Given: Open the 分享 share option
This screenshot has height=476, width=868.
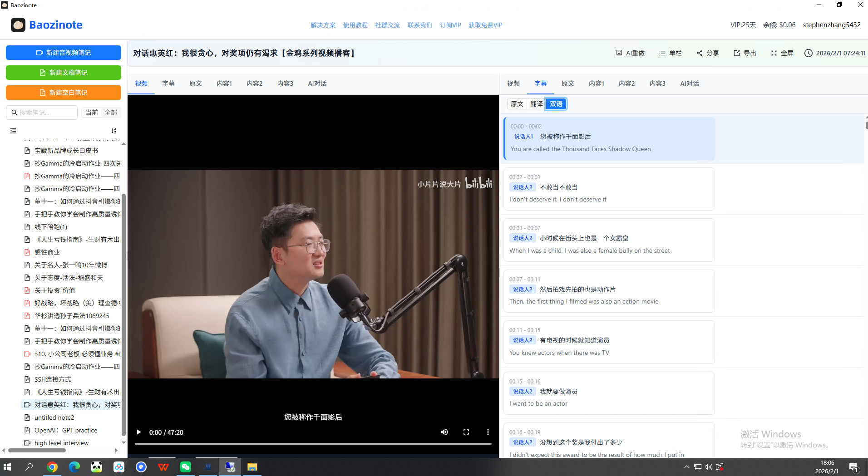Looking at the screenshot, I should pyautogui.click(x=708, y=53).
